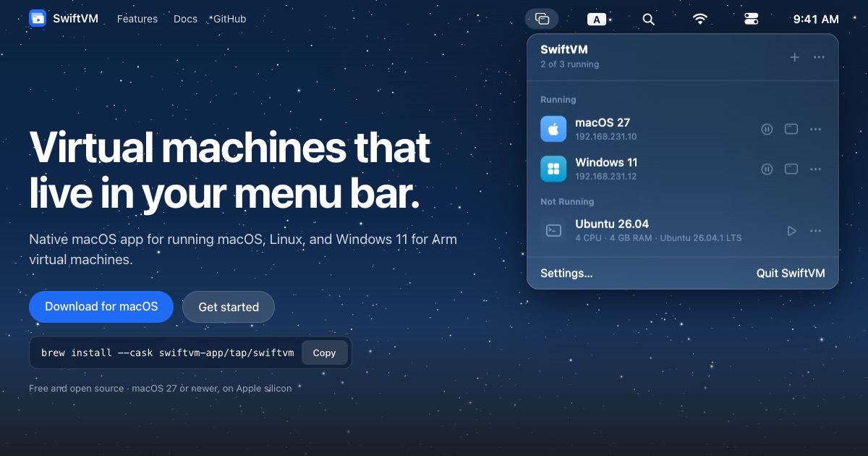Copy the brew install command
Screen dimensions: 868x456
(x=324, y=352)
